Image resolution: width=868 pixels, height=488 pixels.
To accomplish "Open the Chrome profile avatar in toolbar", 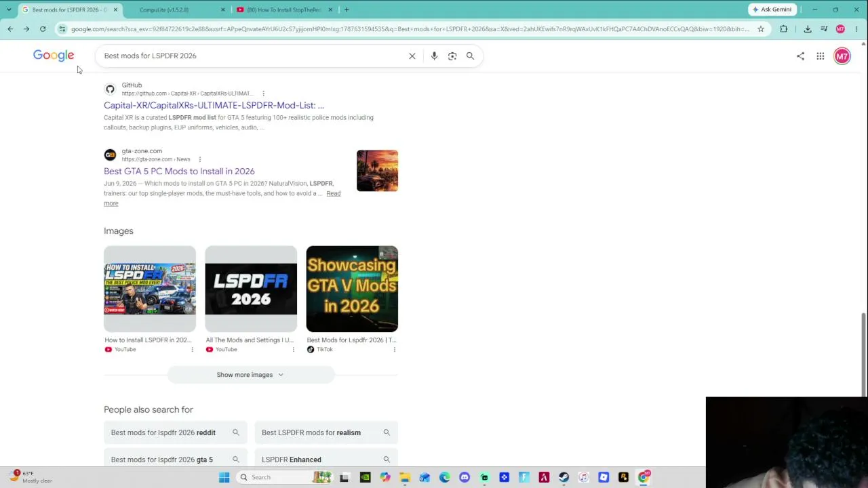I will click(840, 29).
